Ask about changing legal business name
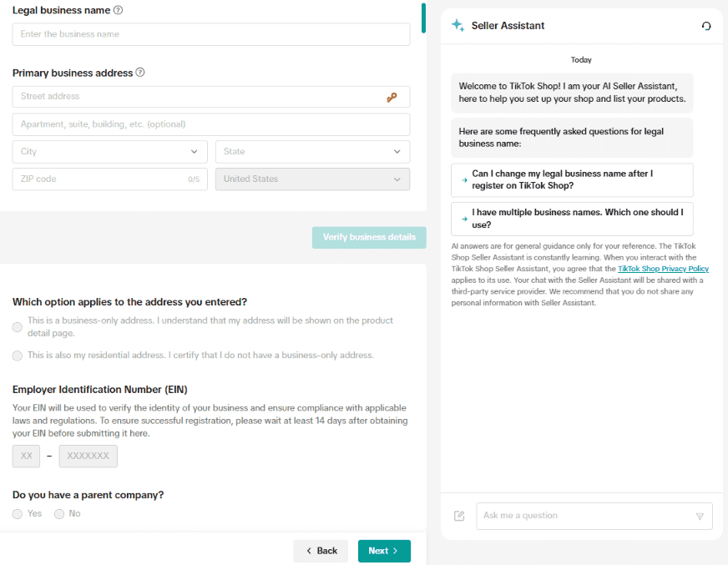This screenshot has height=565, width=728. tap(572, 179)
